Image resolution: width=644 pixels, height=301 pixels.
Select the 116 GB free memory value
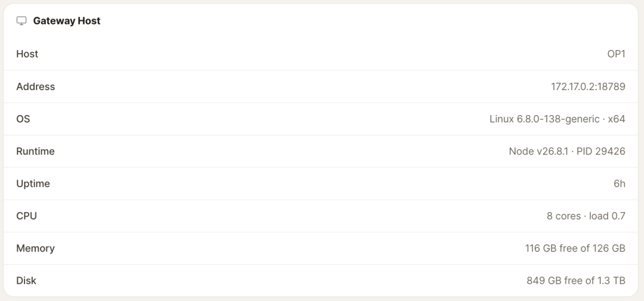tap(575, 248)
